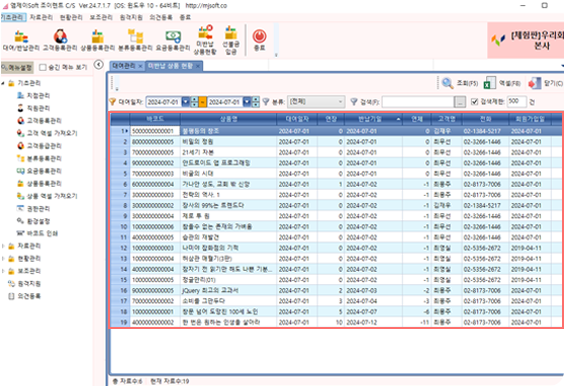Open the 종료 menu item
This screenshot has height=387, width=565.
click(x=185, y=17)
